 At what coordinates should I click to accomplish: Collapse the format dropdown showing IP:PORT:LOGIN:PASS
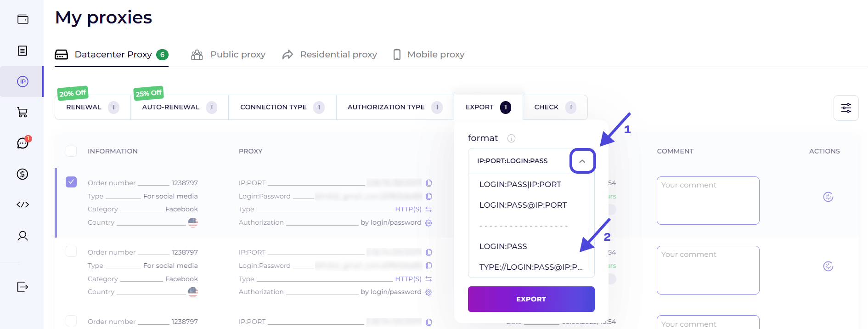[x=582, y=161]
